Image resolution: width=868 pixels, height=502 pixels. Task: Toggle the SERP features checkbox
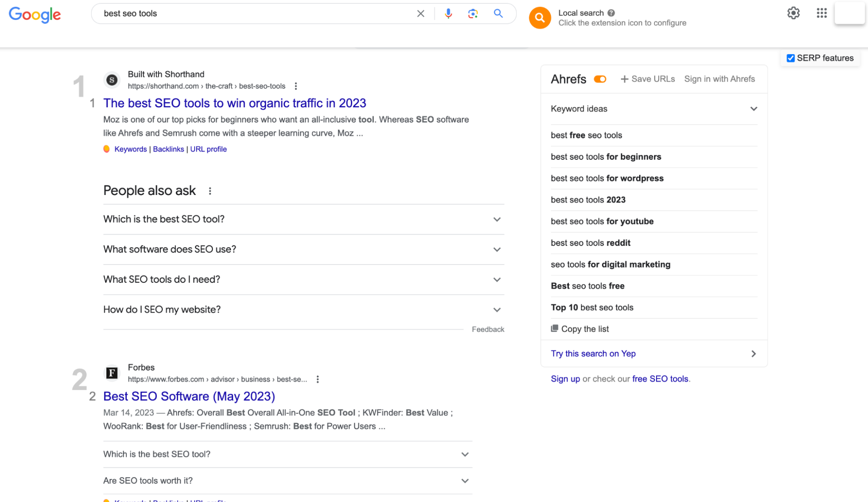(791, 58)
